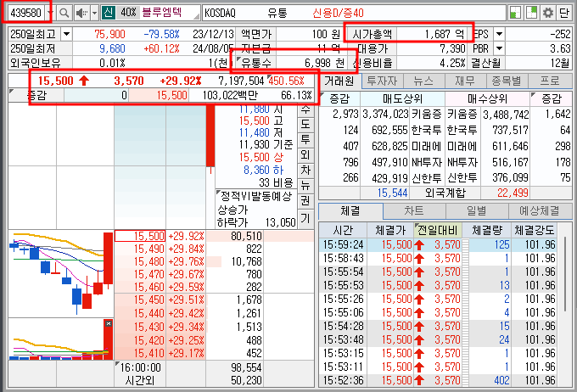This screenshot has width=577, height=392.
Task: Click the 도 vertical side button
Action: (305, 124)
